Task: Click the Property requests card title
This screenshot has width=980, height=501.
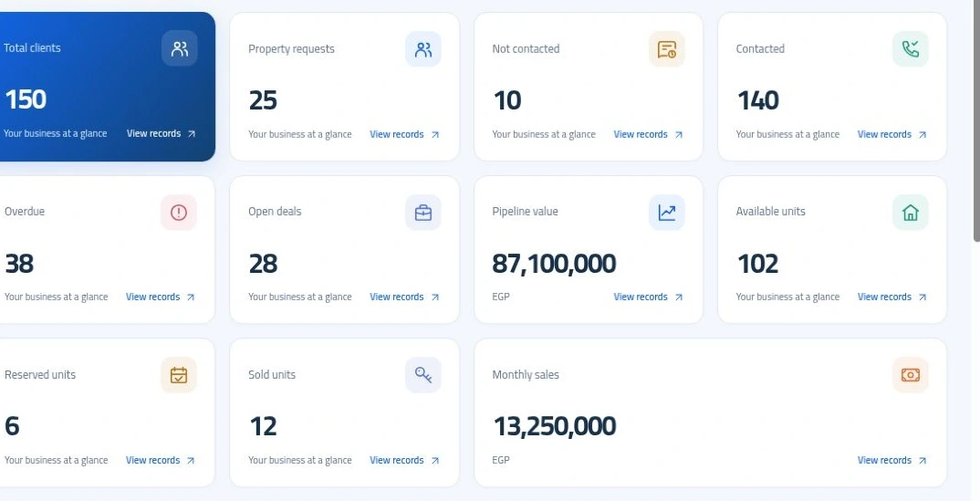Action: coord(291,48)
